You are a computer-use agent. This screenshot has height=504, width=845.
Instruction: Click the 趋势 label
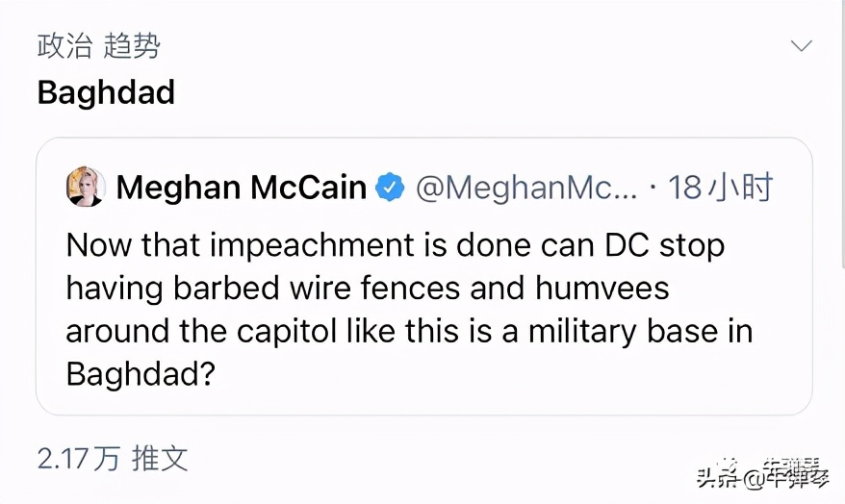(x=132, y=46)
